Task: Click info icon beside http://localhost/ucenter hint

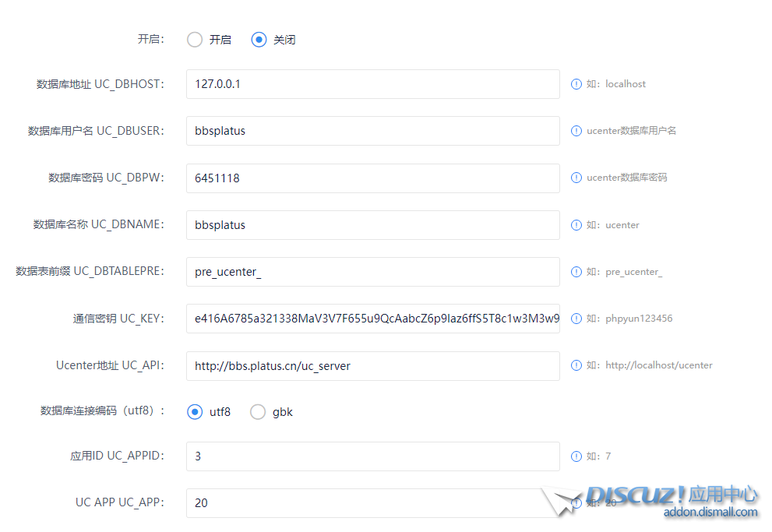Action: pos(576,365)
